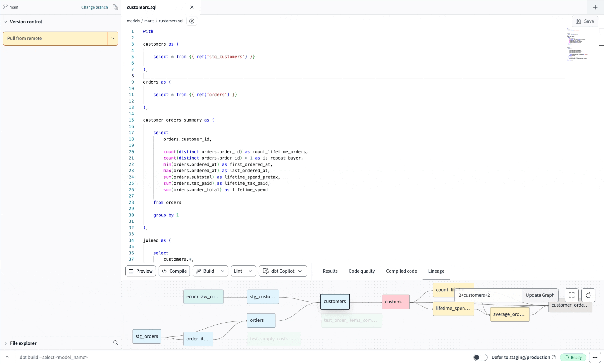
Task: Collapse the Version control section
Action: point(6,21)
